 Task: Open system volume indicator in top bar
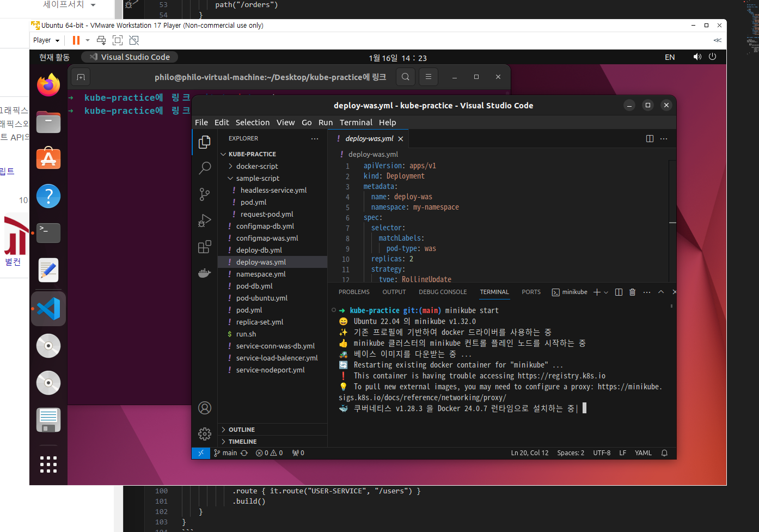[697, 57]
